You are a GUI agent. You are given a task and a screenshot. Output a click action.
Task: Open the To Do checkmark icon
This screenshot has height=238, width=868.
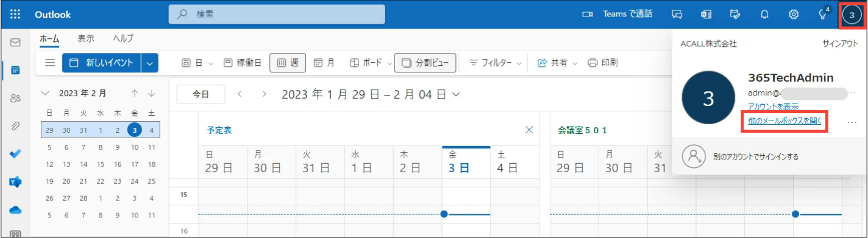tap(15, 154)
